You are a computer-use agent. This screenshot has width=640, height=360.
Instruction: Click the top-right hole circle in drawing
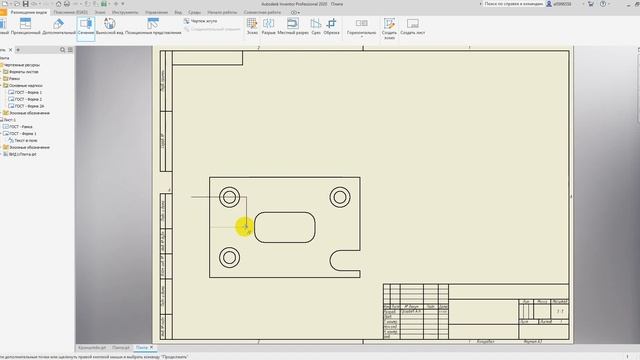(x=340, y=197)
